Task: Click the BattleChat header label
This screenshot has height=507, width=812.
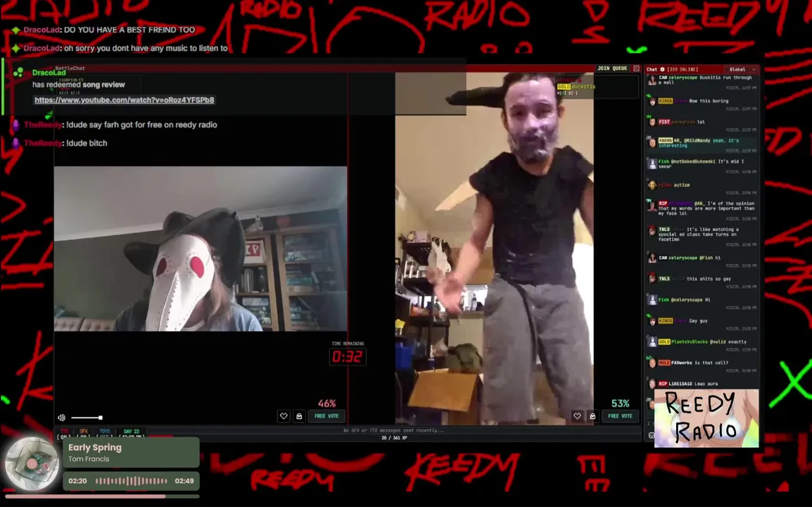Action: 70,68
